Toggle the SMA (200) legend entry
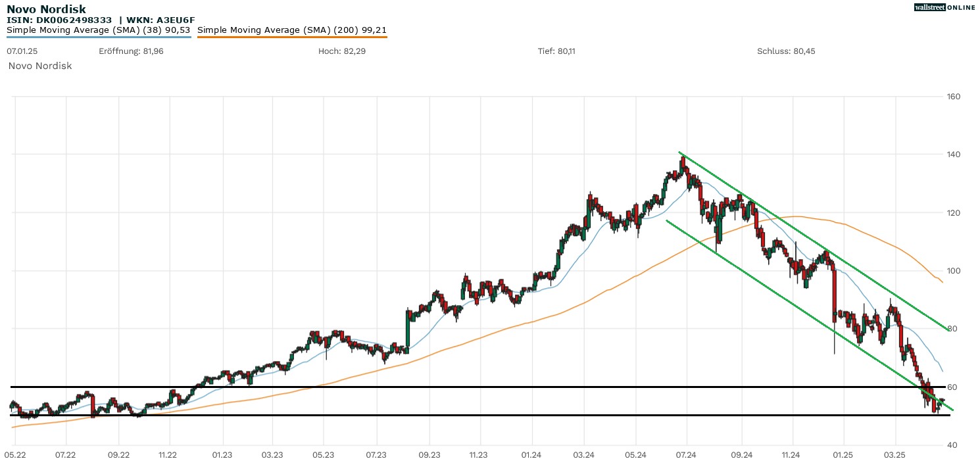Viewport: 980px width, 459px height. 292,30
